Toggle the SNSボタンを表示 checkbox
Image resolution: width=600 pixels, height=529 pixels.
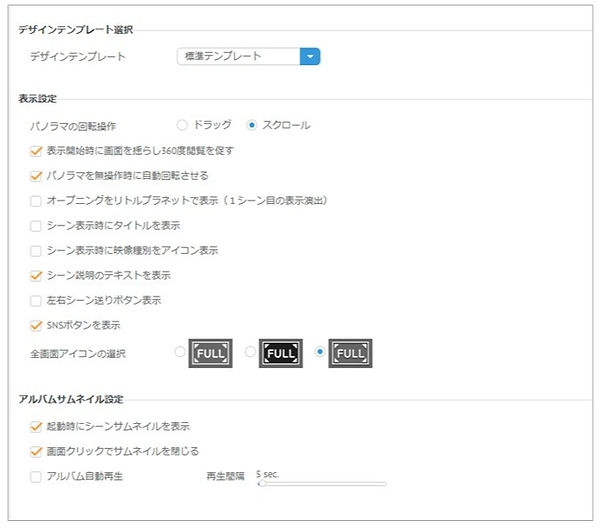tap(36, 325)
